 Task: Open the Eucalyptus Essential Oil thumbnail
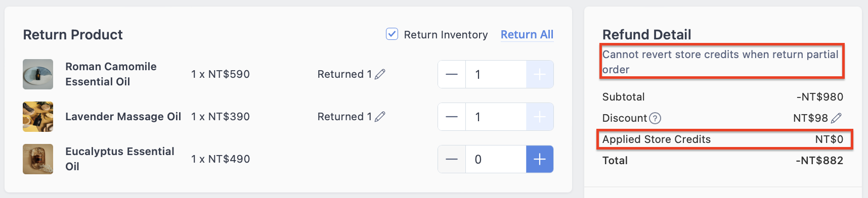point(38,159)
